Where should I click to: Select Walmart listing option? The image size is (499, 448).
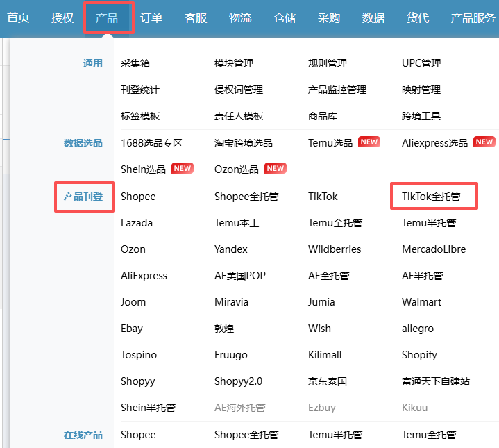point(422,302)
